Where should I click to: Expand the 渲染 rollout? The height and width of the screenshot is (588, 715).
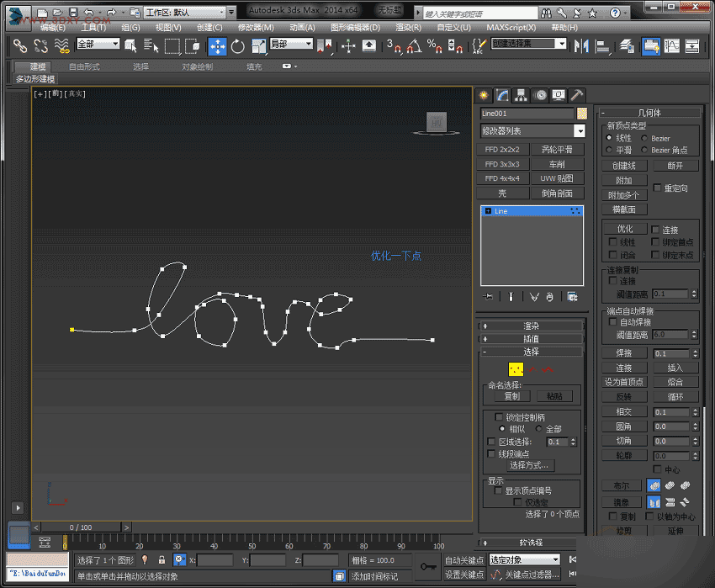(x=530, y=325)
